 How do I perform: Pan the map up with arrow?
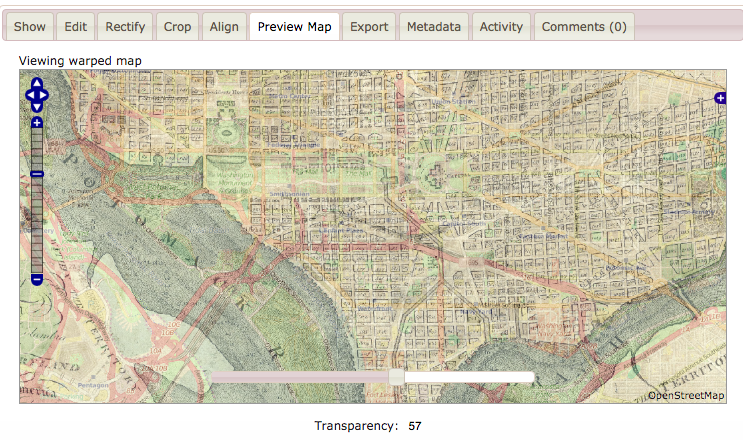click(x=37, y=84)
